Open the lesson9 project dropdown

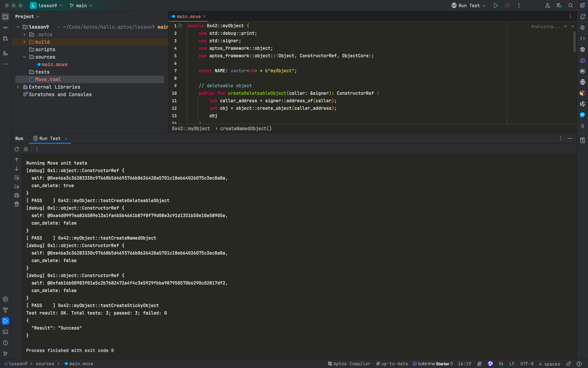[46, 5]
